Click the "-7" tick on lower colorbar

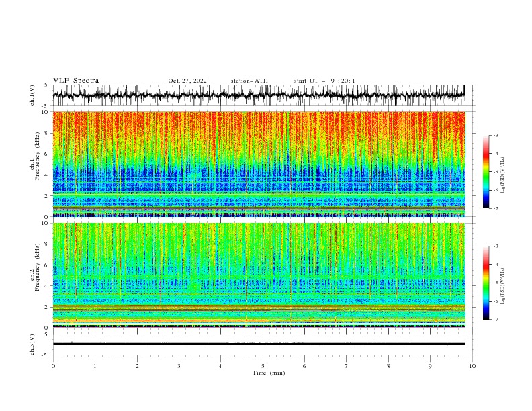[x=496, y=319]
